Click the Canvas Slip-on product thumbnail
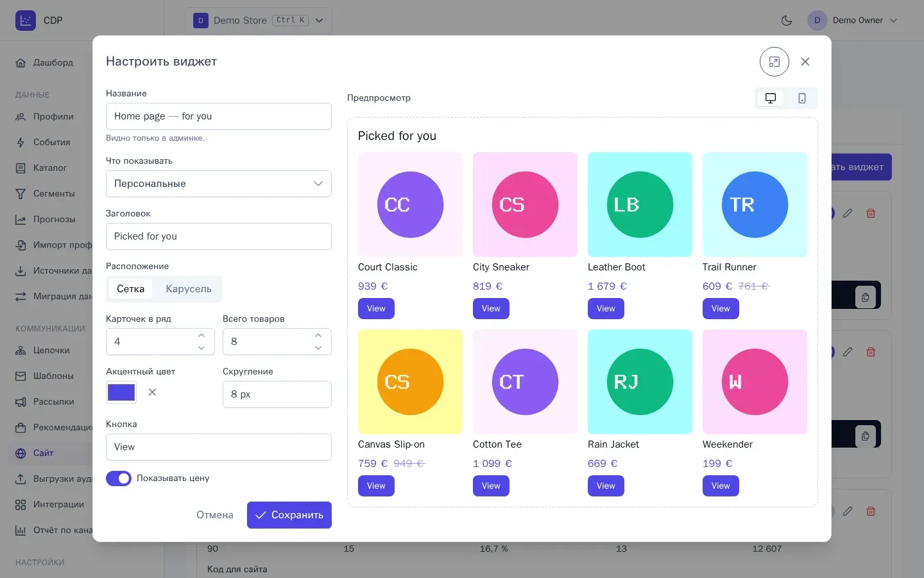The image size is (924, 578). pyautogui.click(x=410, y=381)
